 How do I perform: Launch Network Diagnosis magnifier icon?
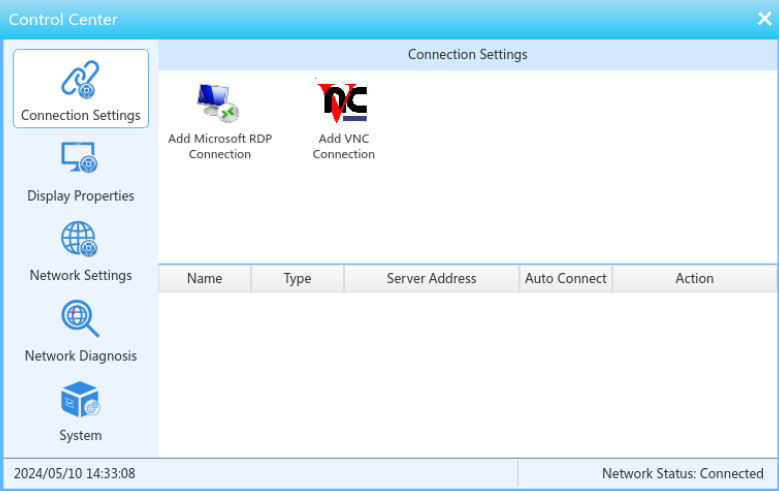tap(80, 319)
